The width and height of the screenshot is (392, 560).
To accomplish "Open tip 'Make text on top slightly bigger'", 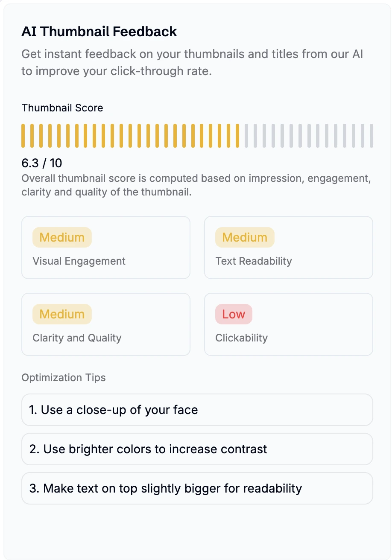I will 197,488.
